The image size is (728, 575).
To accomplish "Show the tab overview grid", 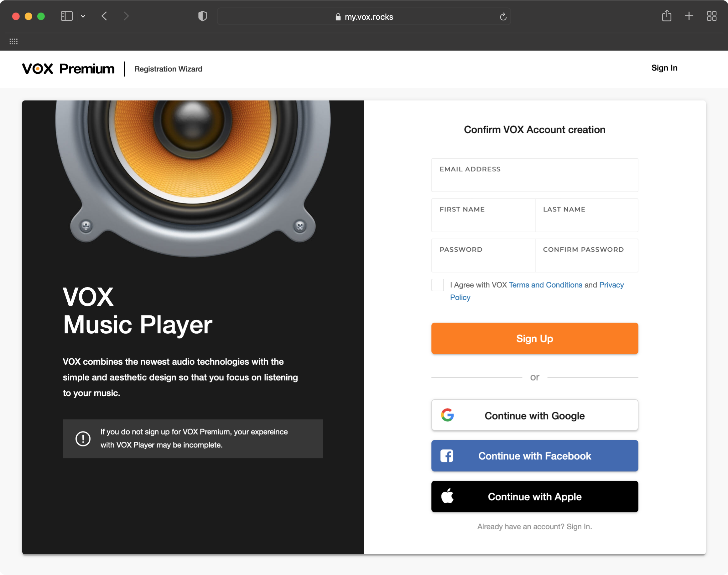I will [711, 16].
